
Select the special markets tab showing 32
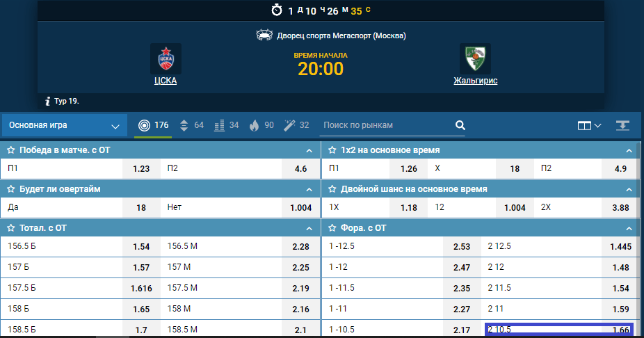tap(296, 125)
